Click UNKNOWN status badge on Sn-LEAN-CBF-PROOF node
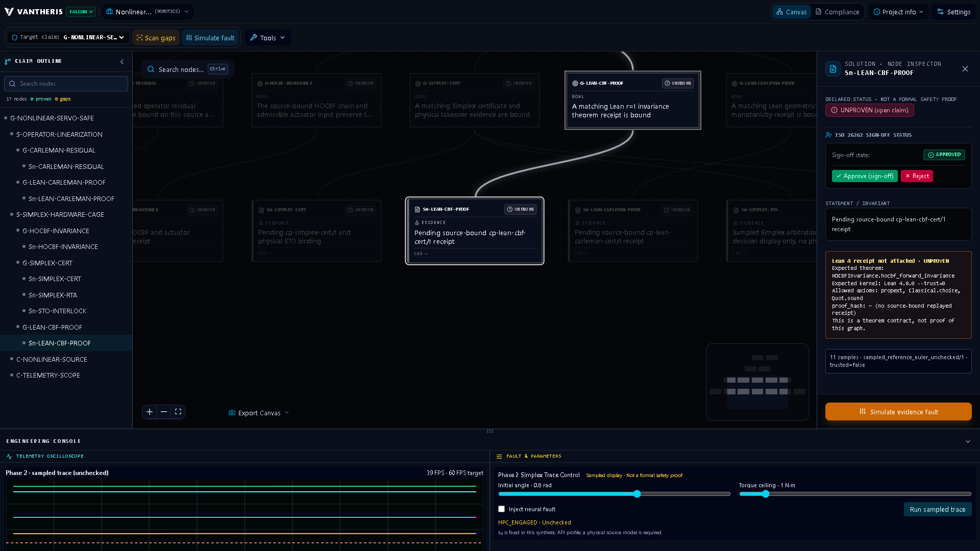This screenshot has height=551, width=980. coord(521,209)
